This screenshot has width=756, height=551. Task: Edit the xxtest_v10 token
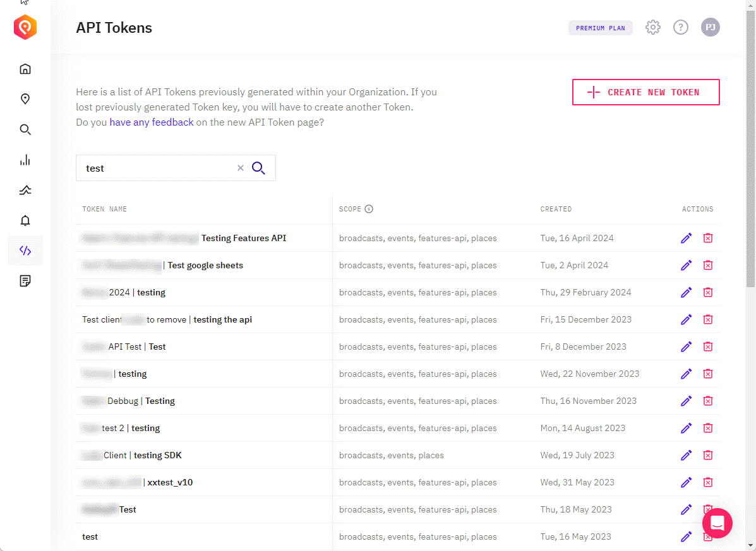[686, 482]
